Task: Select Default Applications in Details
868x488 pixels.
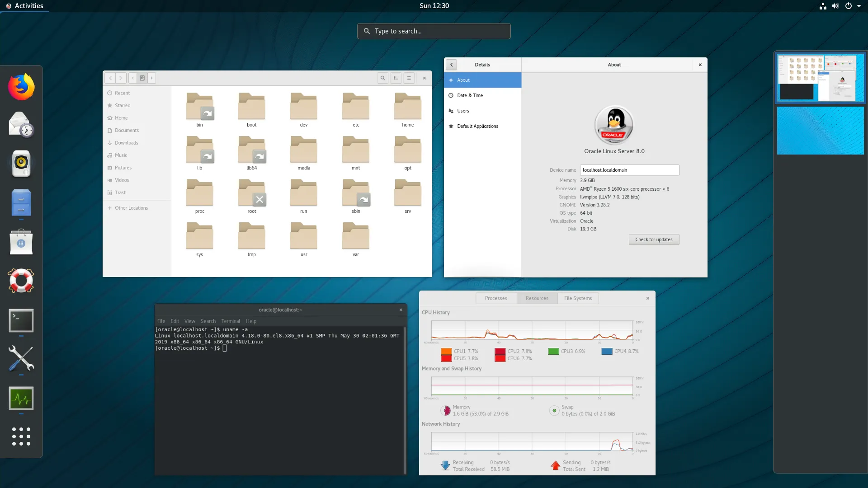Action: (482, 126)
